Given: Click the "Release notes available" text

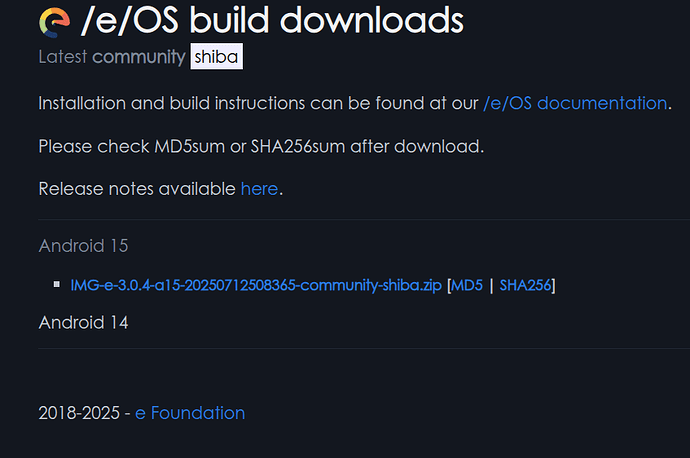Looking at the screenshot, I should point(137,189).
